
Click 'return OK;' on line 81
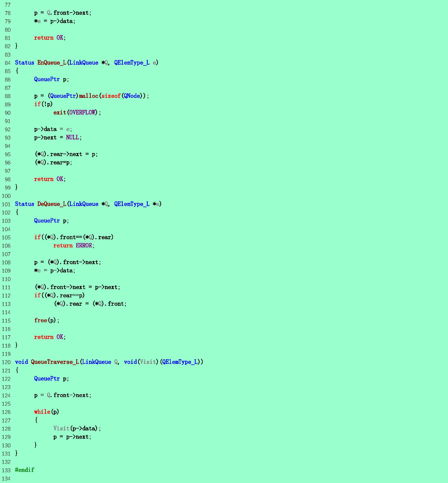click(x=50, y=38)
